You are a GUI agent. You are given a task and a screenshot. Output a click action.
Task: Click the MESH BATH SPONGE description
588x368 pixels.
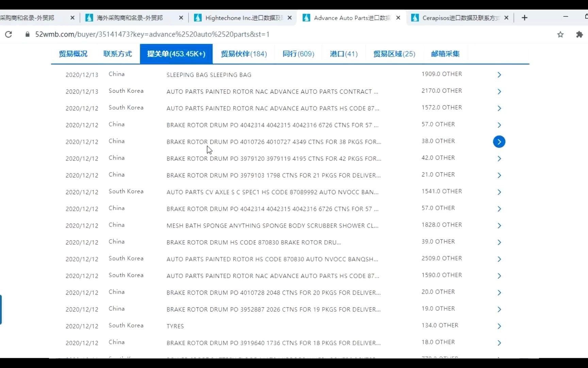point(273,226)
